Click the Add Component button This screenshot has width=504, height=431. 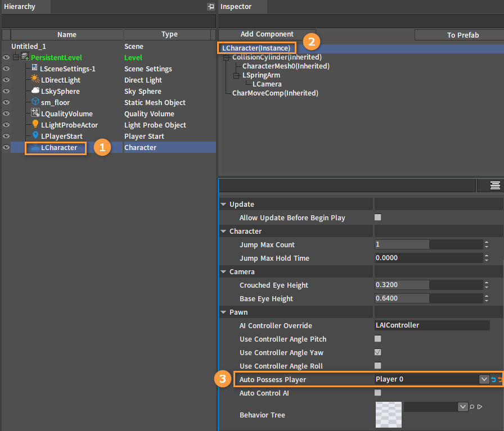coord(267,34)
